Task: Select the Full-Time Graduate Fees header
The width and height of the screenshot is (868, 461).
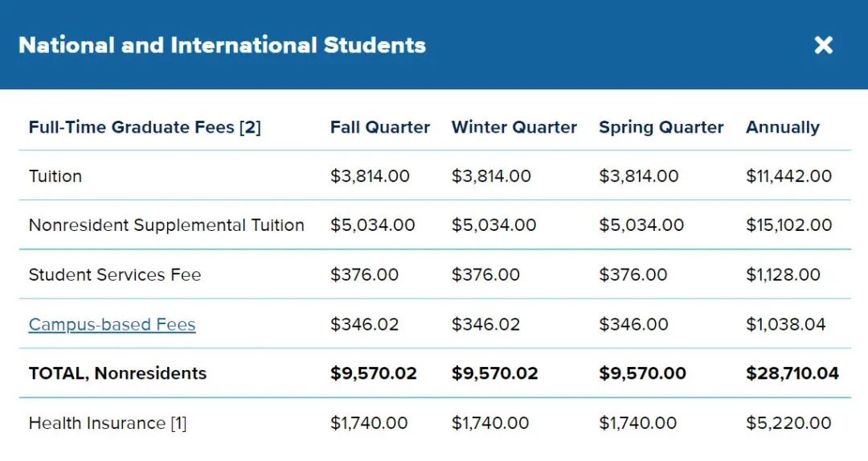Action: pyautogui.click(x=145, y=127)
